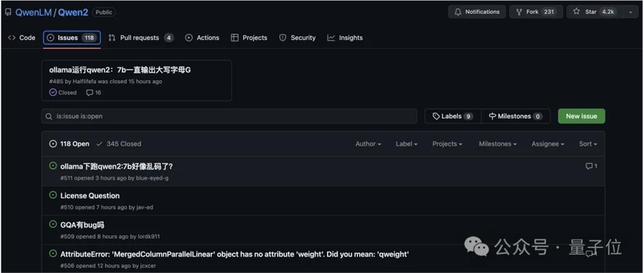Open the Projects tab
Screen dimensions: 644x273
click(x=249, y=38)
